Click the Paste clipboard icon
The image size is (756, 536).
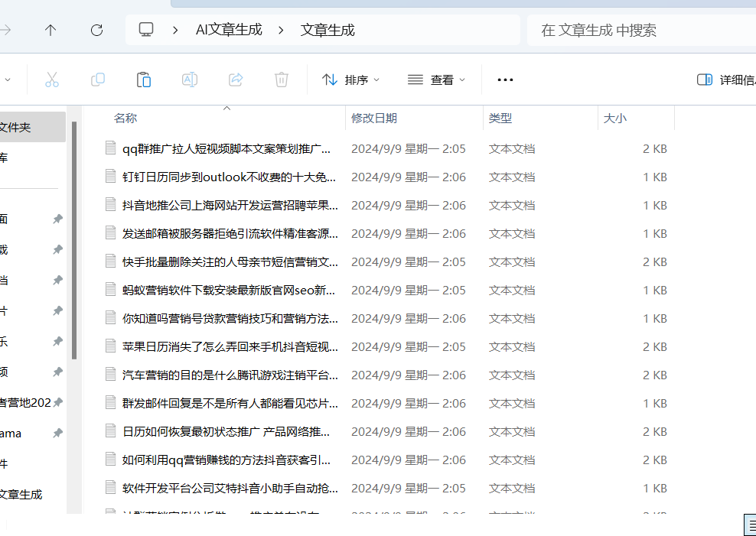pos(144,80)
